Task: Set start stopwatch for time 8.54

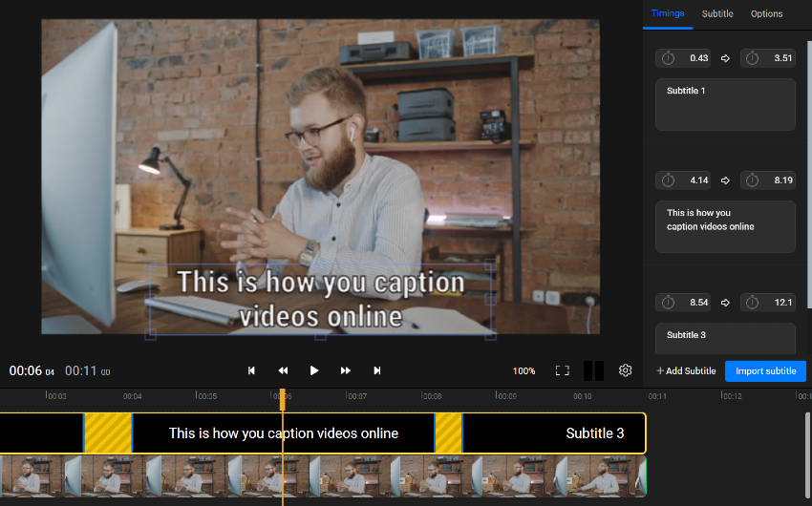Action: pyautogui.click(x=668, y=302)
